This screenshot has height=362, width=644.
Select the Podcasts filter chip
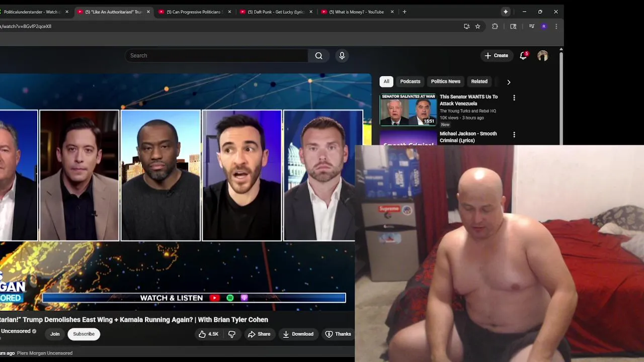click(x=410, y=81)
